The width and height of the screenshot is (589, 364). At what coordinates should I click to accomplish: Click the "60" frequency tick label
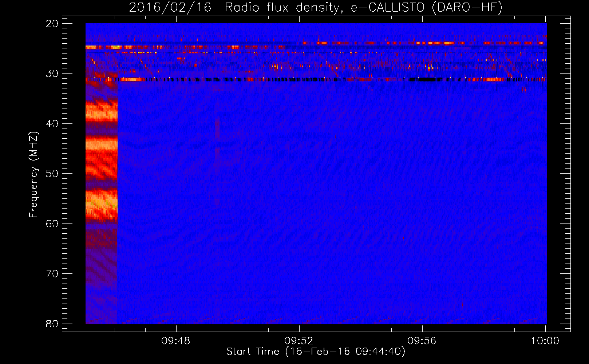pos(52,224)
